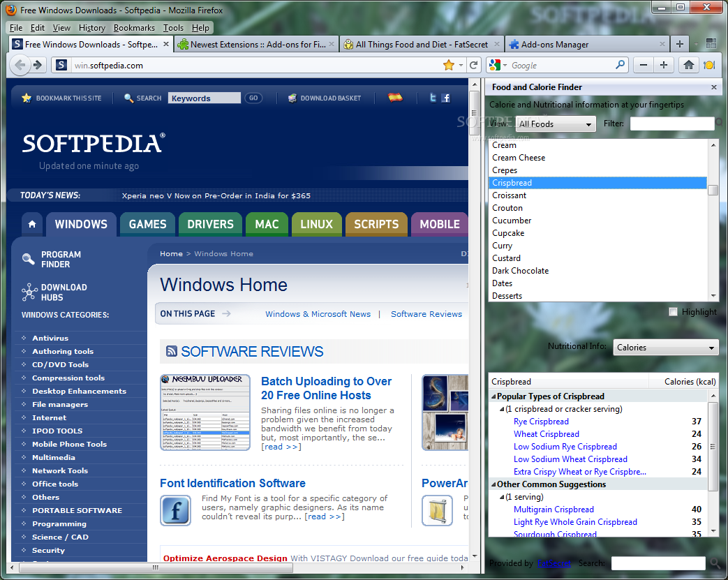Viewport: 728px width, 580px height.
Task: Click Windows & Microsoft News link
Action: (x=318, y=314)
